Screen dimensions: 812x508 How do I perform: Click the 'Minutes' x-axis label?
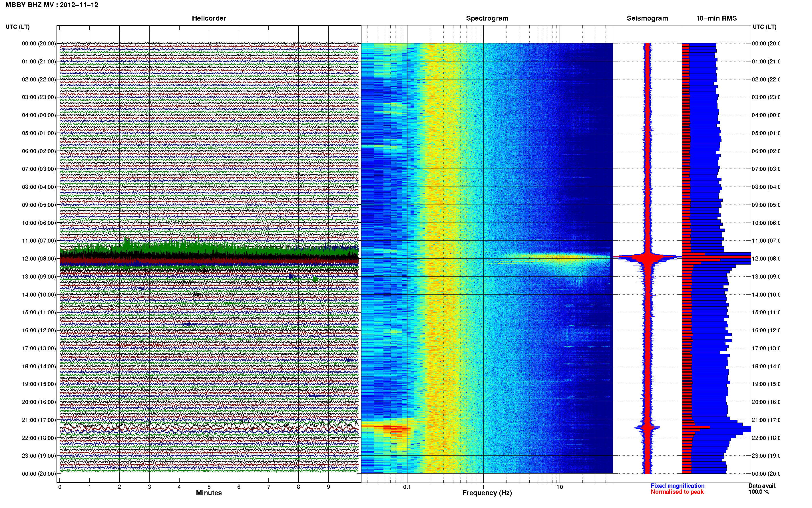209,493
